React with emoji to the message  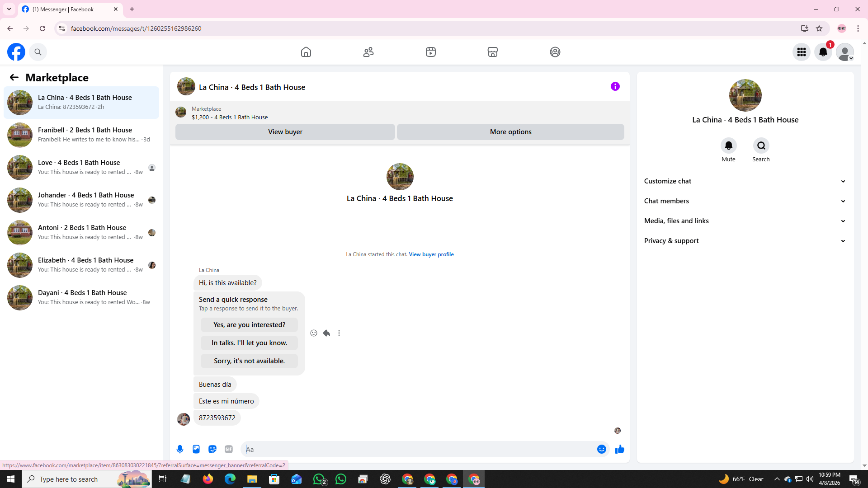coord(314,333)
